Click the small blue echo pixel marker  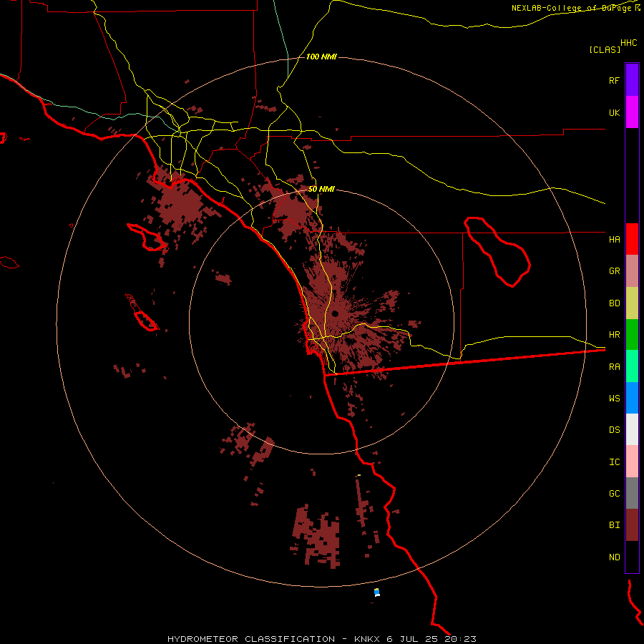[376, 592]
